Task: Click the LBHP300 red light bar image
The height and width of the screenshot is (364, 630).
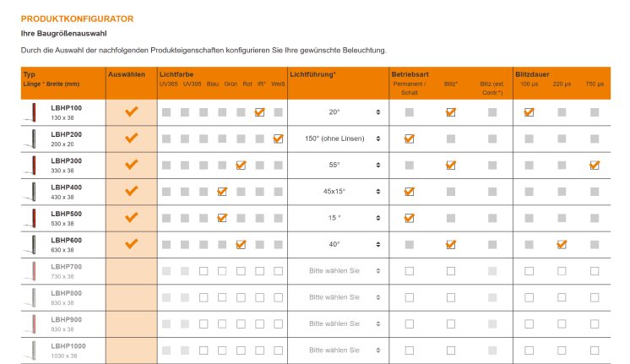Action: click(x=32, y=165)
